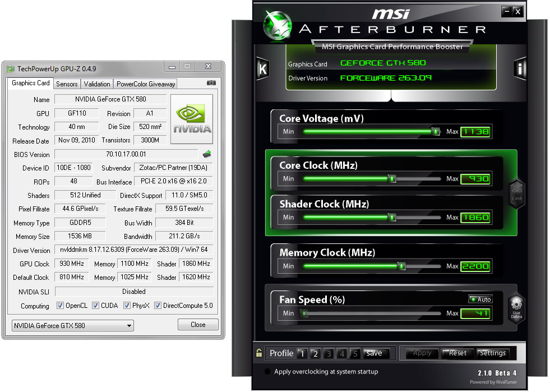Click the Memory Clock value field 2200

[475, 266]
